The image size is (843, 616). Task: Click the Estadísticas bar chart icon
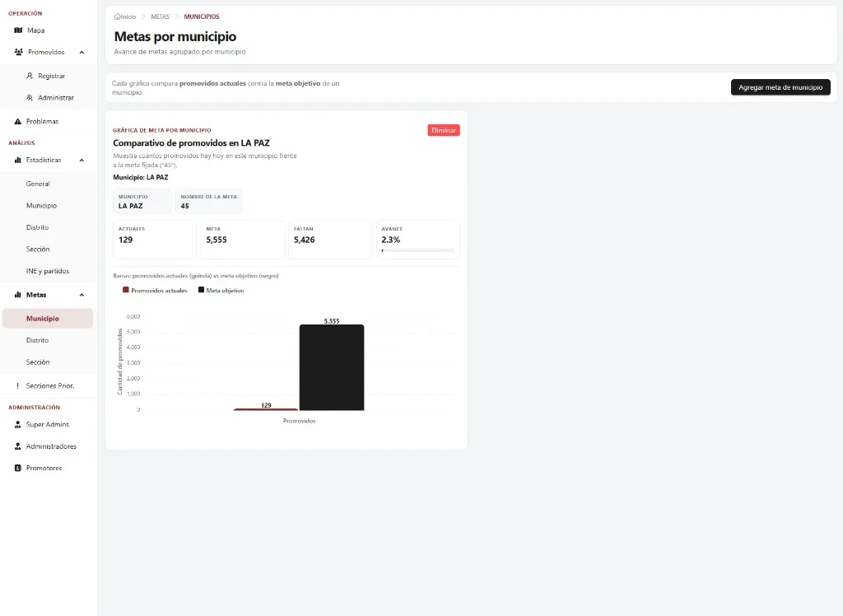(18, 161)
